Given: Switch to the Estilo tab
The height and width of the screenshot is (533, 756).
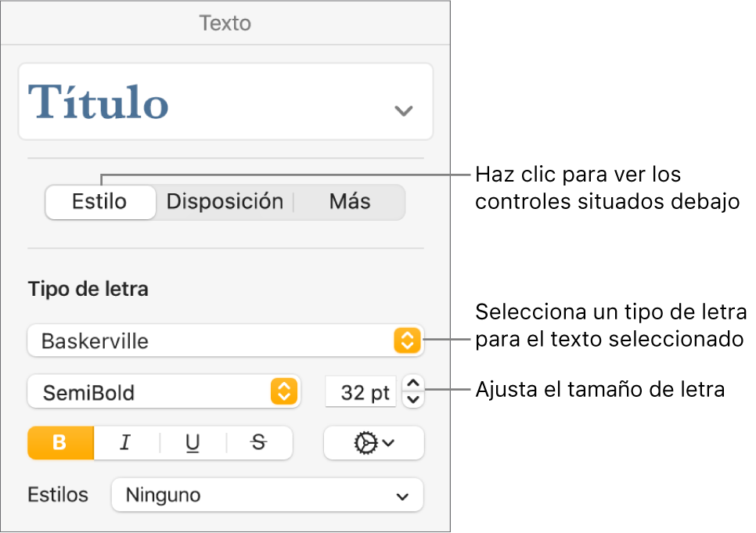Looking at the screenshot, I should pos(100,202).
